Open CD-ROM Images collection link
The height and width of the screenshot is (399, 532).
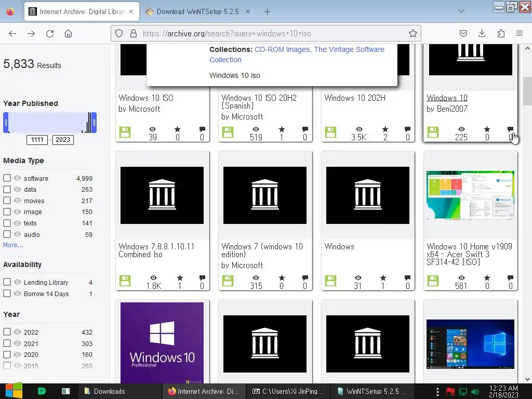click(x=282, y=49)
